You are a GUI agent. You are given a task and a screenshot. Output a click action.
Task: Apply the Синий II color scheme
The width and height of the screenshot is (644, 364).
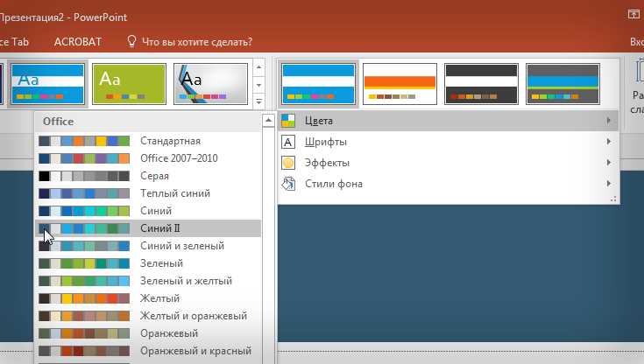click(x=148, y=228)
